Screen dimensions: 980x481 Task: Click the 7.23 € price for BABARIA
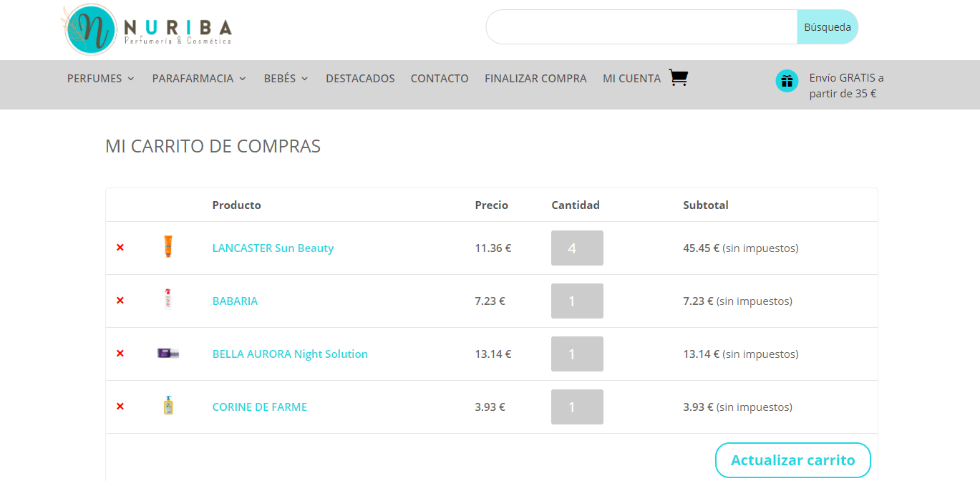(x=490, y=301)
